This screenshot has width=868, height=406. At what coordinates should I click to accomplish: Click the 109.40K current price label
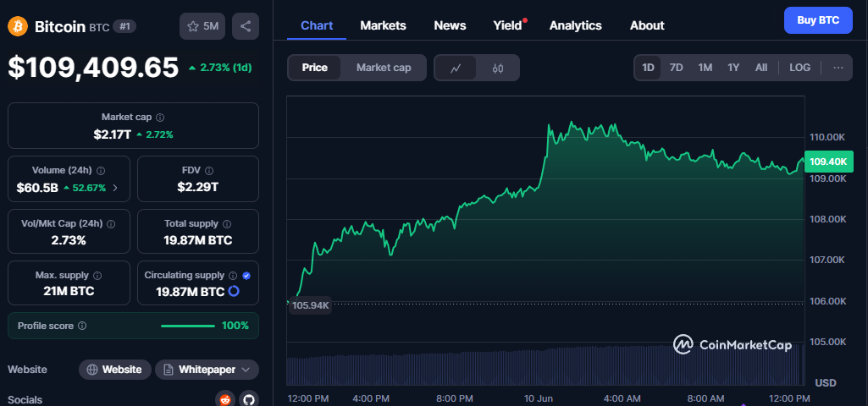827,162
